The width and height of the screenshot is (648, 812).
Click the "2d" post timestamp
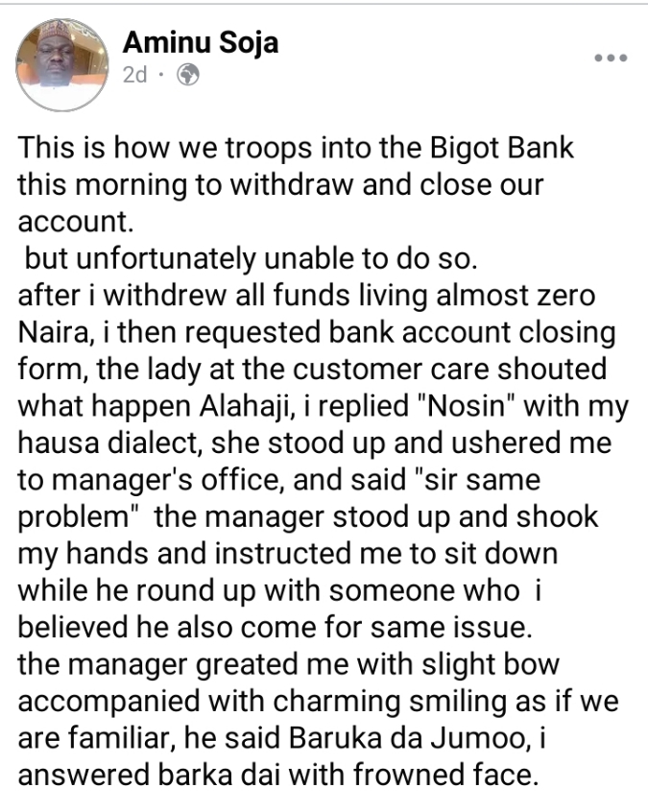click(x=134, y=76)
